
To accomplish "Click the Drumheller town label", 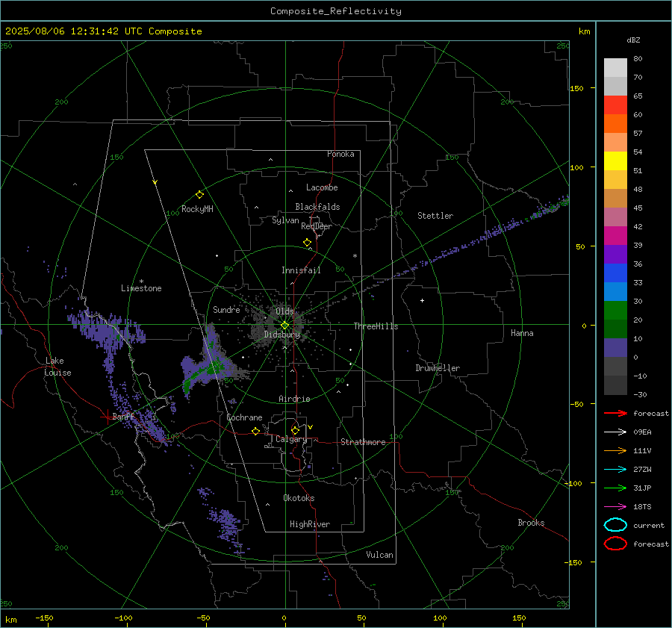I will (438, 368).
